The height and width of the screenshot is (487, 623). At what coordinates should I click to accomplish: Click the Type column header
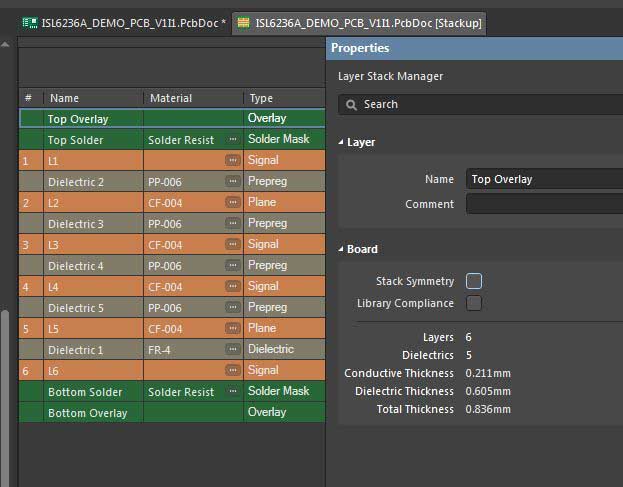261,98
